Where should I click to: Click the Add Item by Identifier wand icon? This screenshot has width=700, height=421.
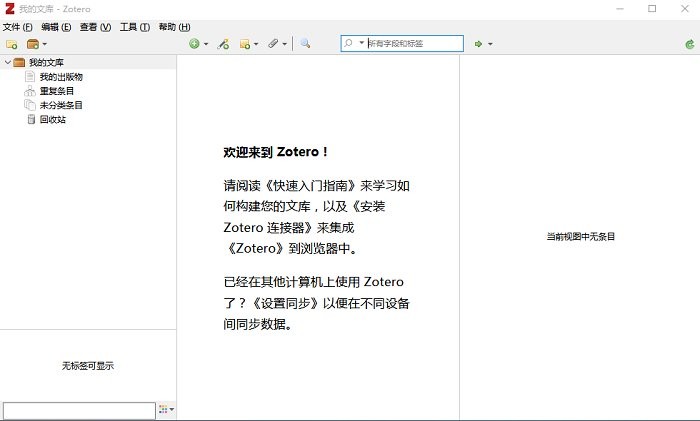(223, 43)
